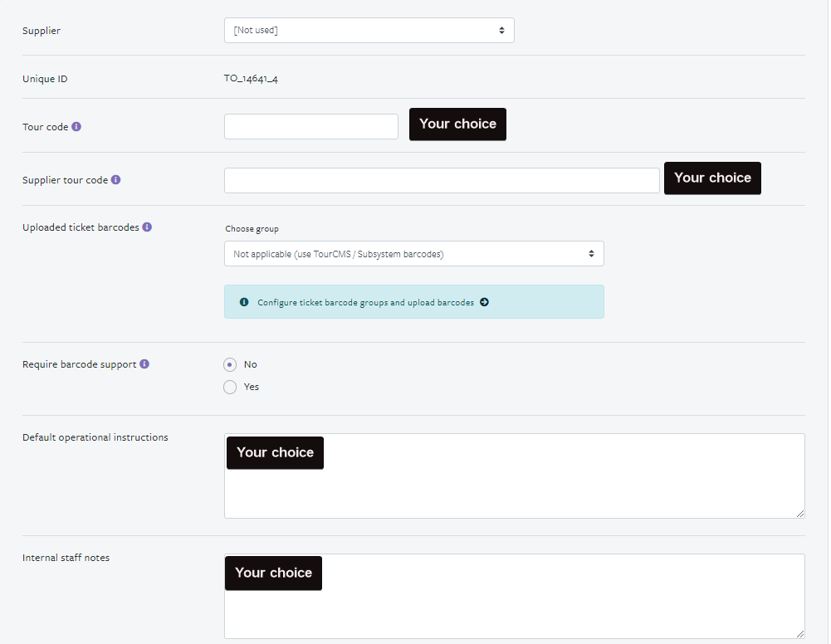
Task: Click Your choice in Default operational instructions
Action: click(275, 452)
